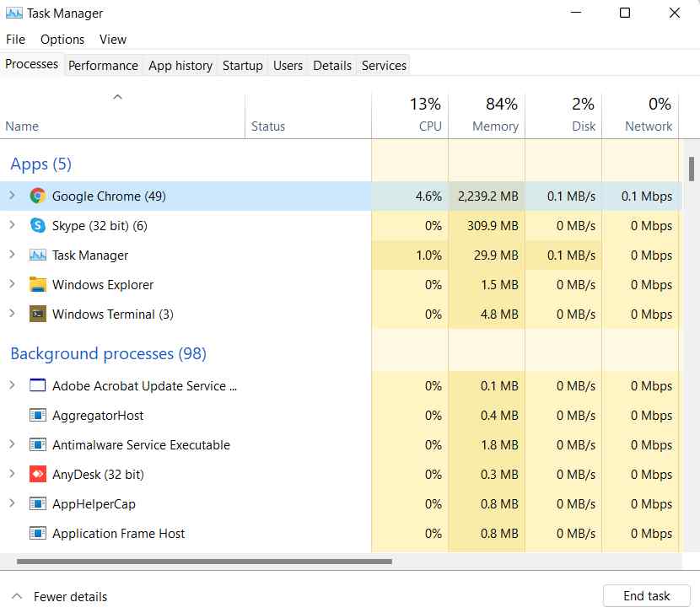Click the horizontal scrollbar thumb

pyautogui.click(x=204, y=562)
